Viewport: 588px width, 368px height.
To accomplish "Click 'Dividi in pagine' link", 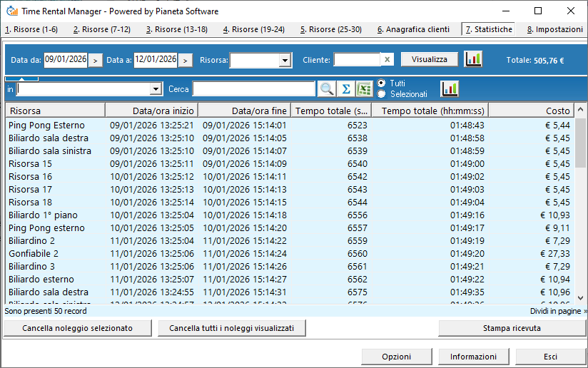I will pyautogui.click(x=558, y=311).
